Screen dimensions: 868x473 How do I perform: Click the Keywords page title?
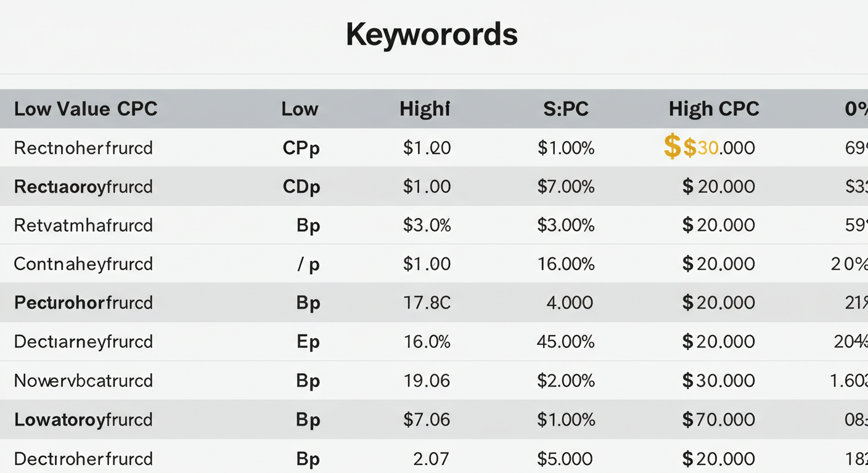click(432, 34)
